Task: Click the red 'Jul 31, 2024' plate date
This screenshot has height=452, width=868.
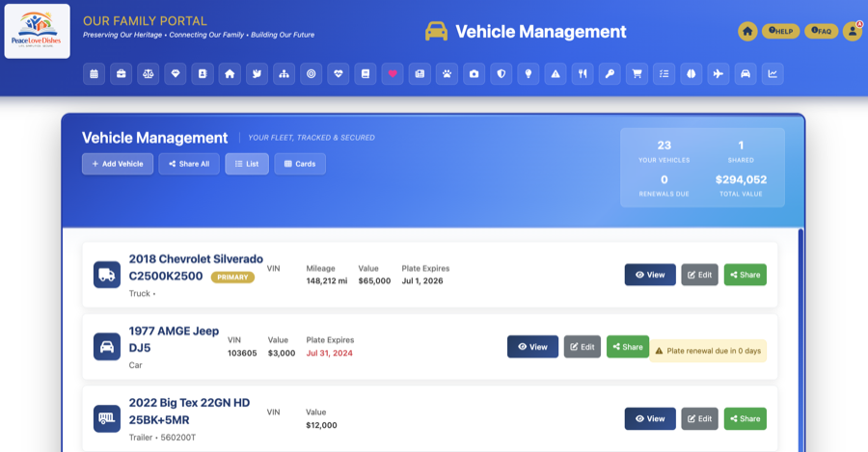Action: pos(330,353)
